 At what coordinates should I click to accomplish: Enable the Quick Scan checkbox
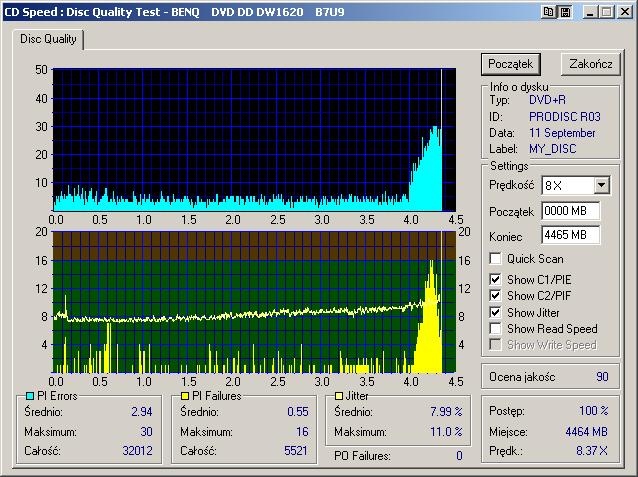click(x=495, y=258)
